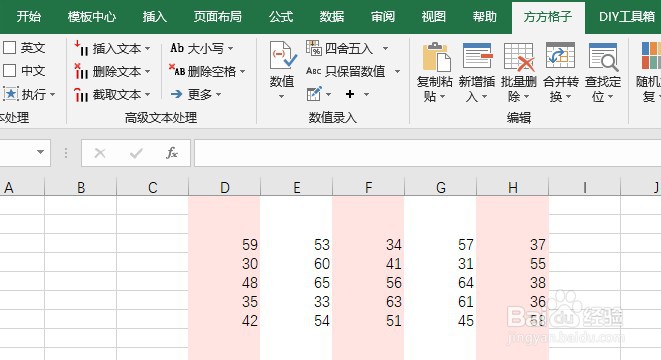Select column H header
The height and width of the screenshot is (360, 661).
[x=513, y=187]
